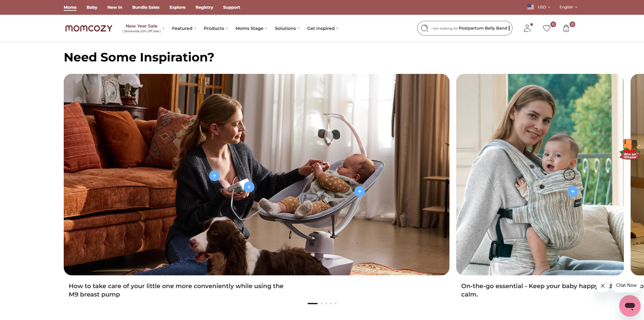
Task: Select the second carousel pagination dot
Action: (x=321, y=304)
